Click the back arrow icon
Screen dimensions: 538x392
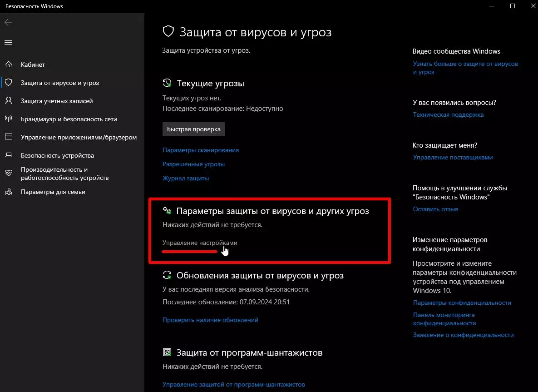pyautogui.click(x=8, y=22)
